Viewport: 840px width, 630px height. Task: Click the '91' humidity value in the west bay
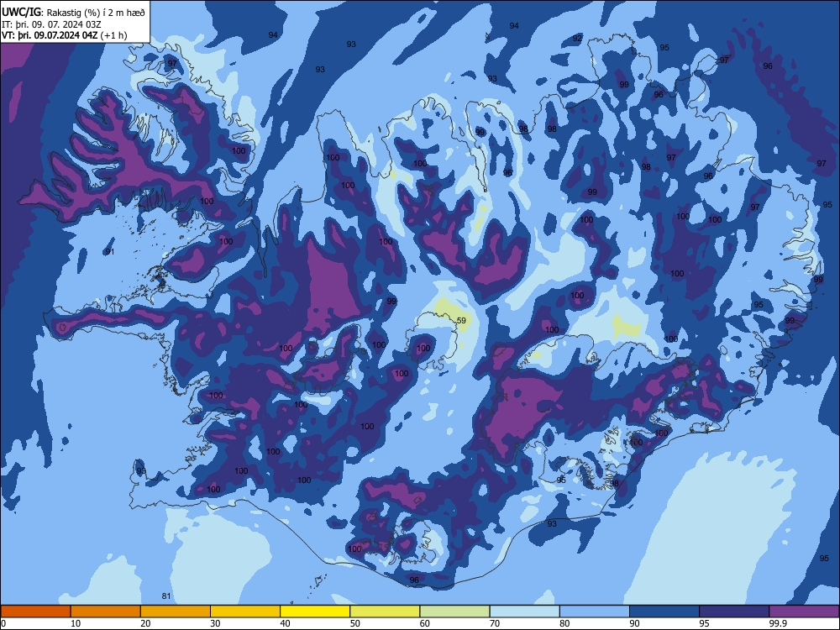(x=109, y=252)
